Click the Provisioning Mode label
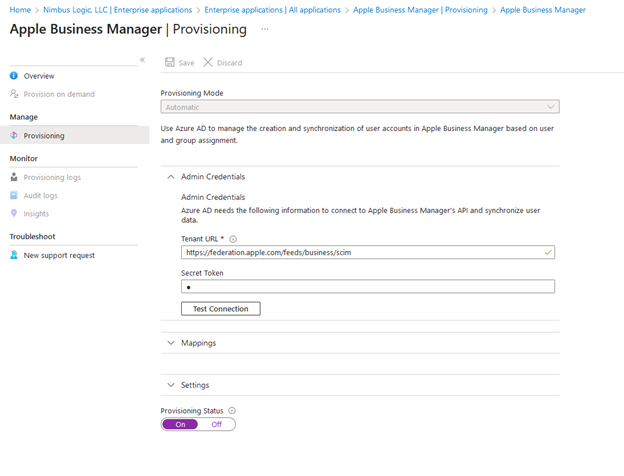Viewport: 624px width, 476px height. tap(192, 93)
